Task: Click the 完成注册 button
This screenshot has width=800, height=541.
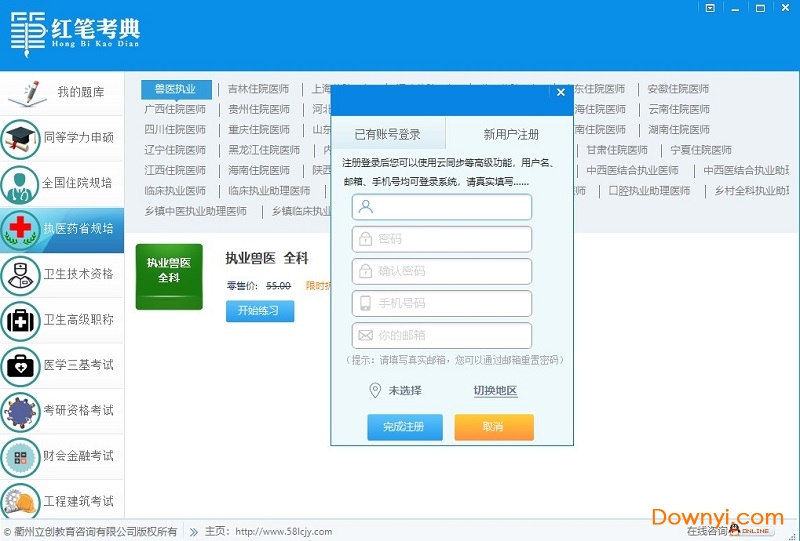Action: [405, 427]
